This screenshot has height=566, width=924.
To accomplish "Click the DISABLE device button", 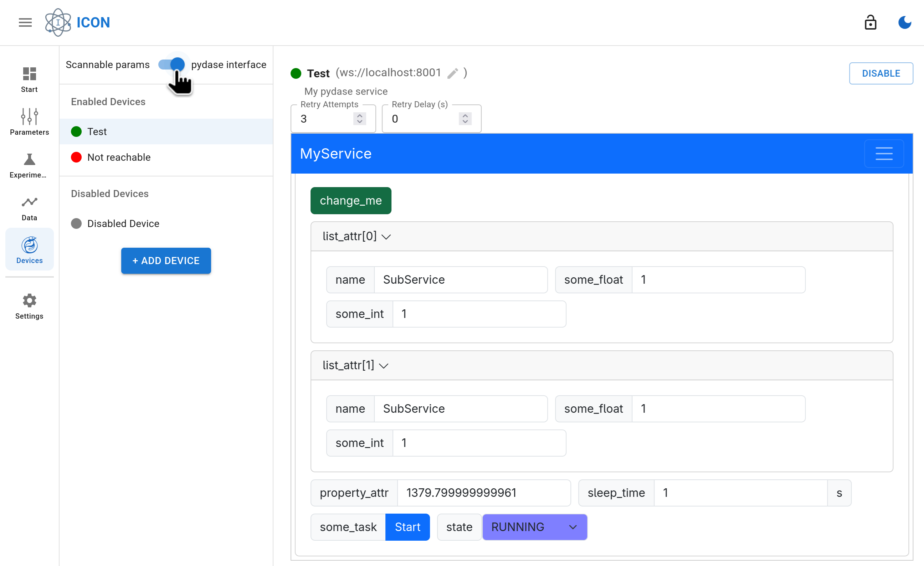I will pos(881,73).
